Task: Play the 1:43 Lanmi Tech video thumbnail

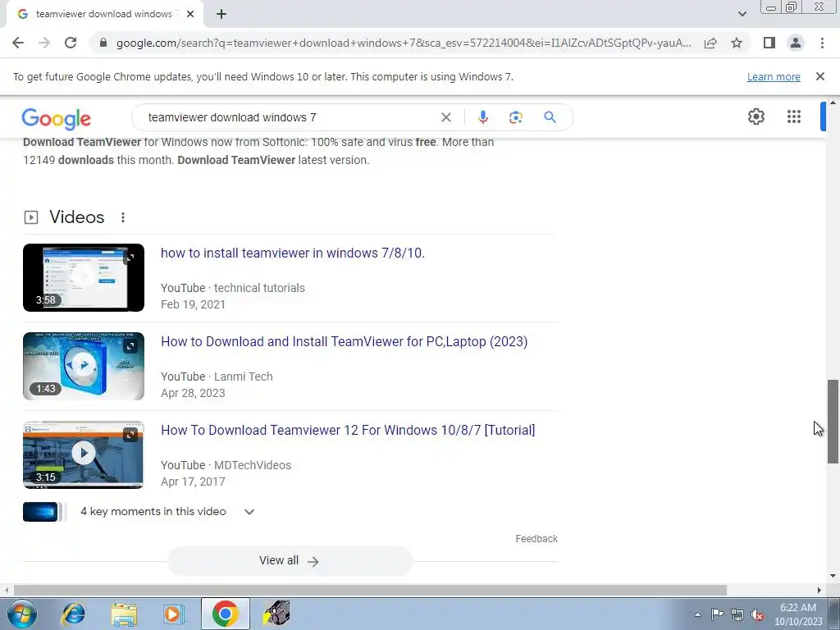Action: 84,366
